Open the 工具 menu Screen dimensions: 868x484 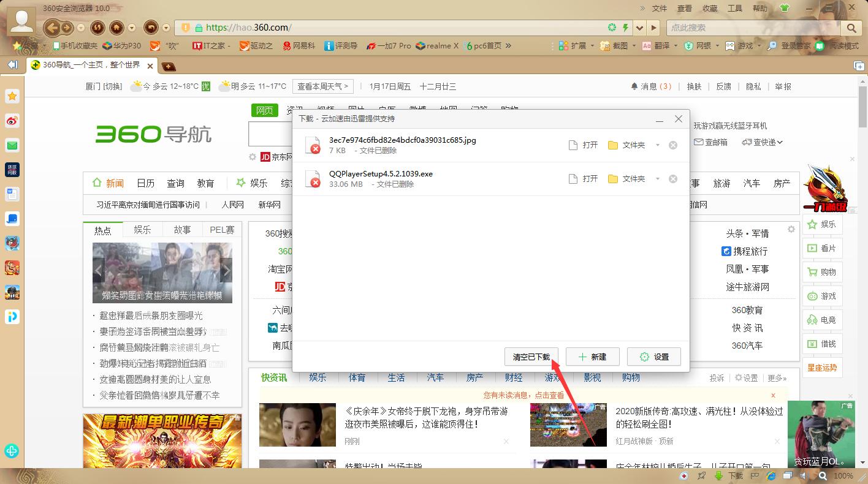pyautogui.click(x=735, y=9)
